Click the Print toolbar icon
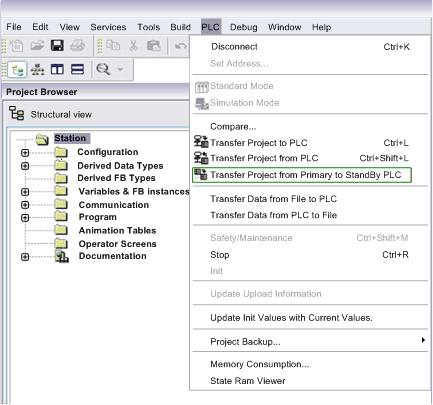The width and height of the screenshot is (433, 405). pos(78,45)
